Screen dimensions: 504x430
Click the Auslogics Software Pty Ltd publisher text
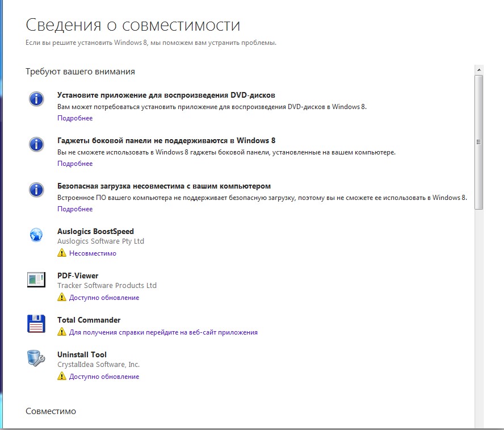[x=100, y=241]
